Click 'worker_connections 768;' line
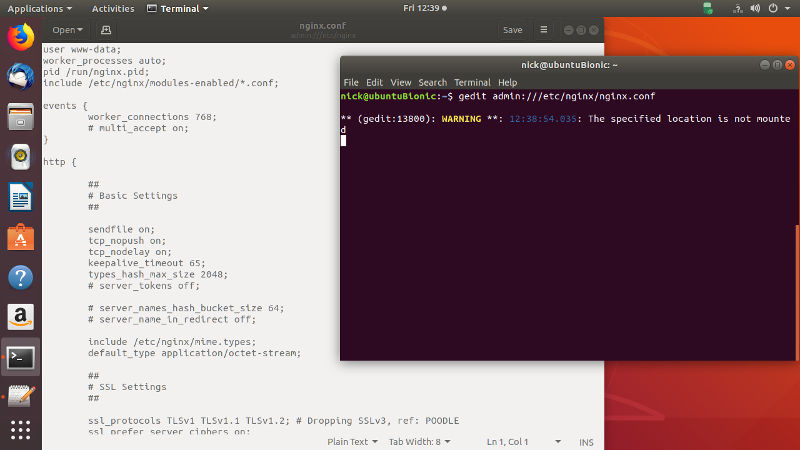 152,117
